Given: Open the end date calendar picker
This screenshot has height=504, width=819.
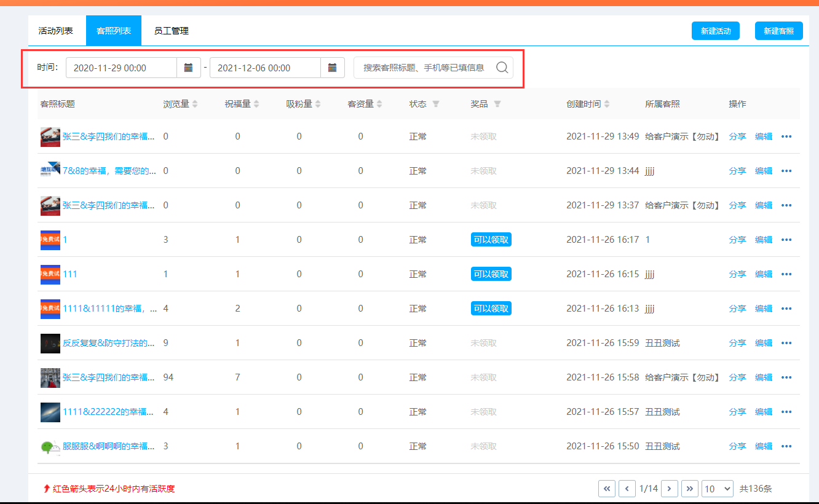Looking at the screenshot, I should click(x=332, y=68).
